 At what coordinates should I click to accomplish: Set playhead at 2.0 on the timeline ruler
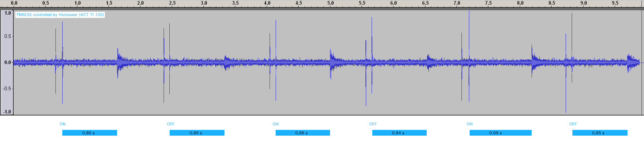141,3
